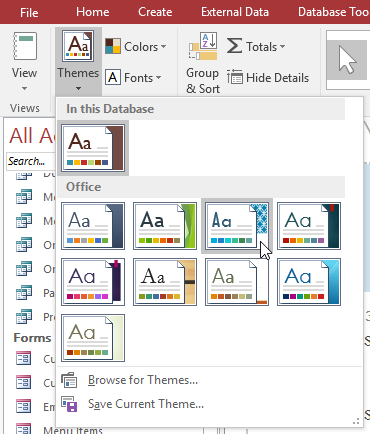Apply the dark teal Ion theme
370x434 pixels.
[309, 226]
